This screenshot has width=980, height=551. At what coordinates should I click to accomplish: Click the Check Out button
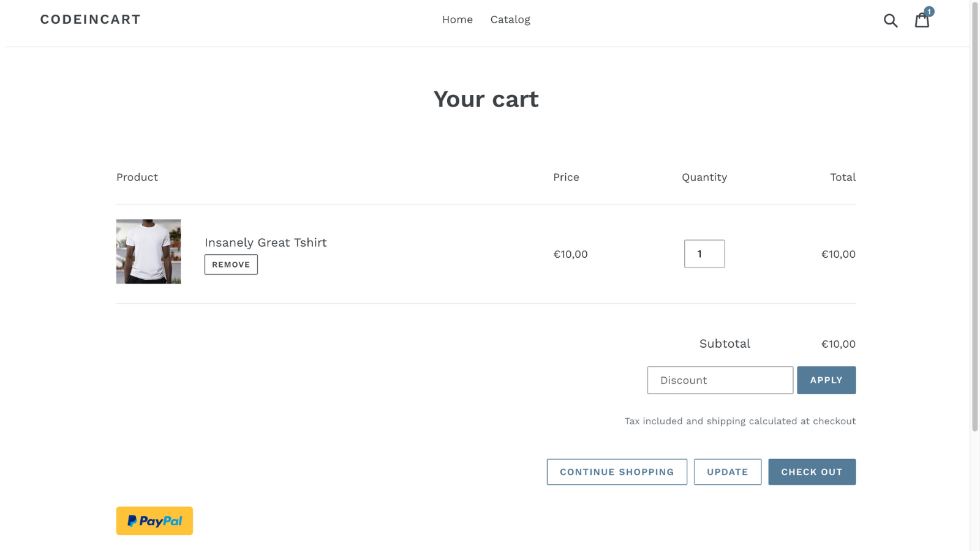click(812, 471)
